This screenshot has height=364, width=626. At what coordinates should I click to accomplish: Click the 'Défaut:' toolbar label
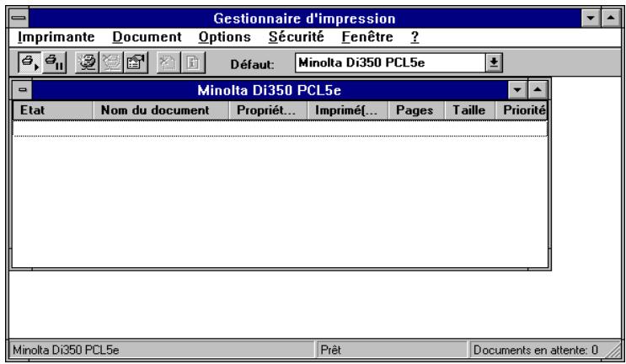pos(252,64)
